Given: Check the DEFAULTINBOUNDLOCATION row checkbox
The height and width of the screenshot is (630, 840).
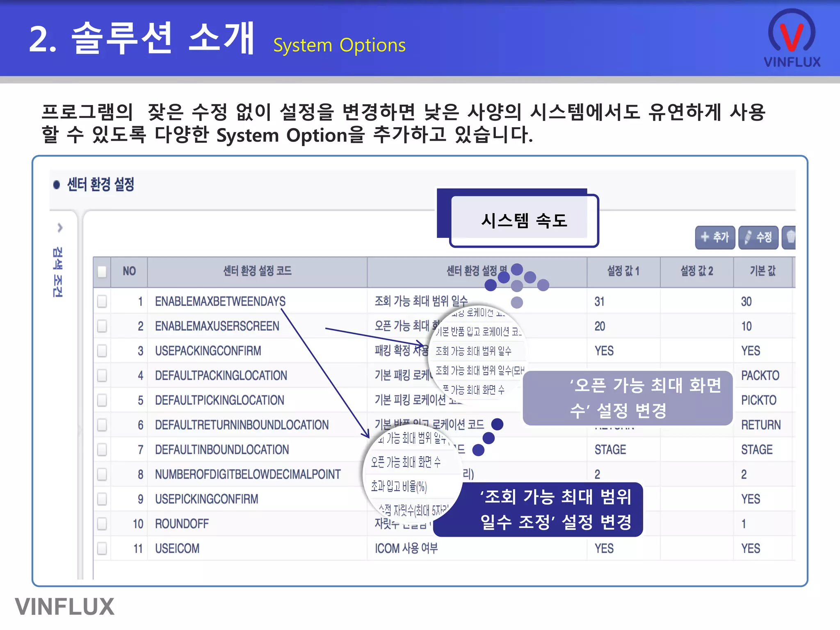Looking at the screenshot, I should [x=102, y=450].
